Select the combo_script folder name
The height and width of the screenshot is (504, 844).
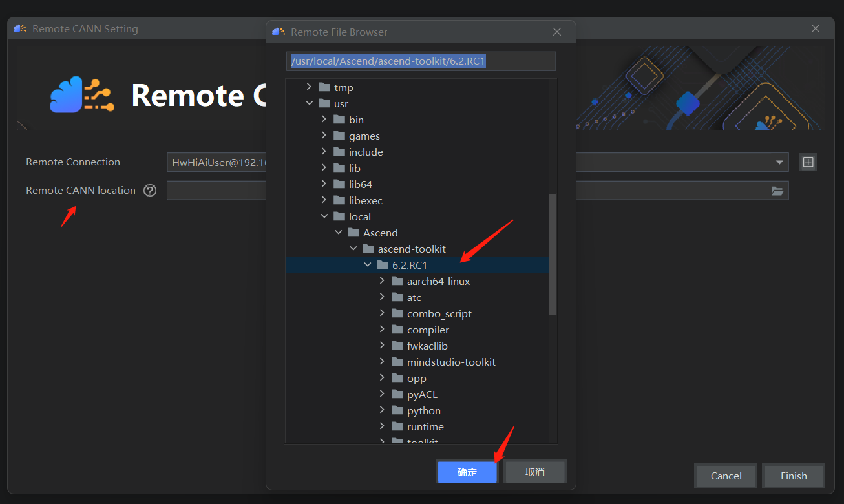[x=439, y=314]
